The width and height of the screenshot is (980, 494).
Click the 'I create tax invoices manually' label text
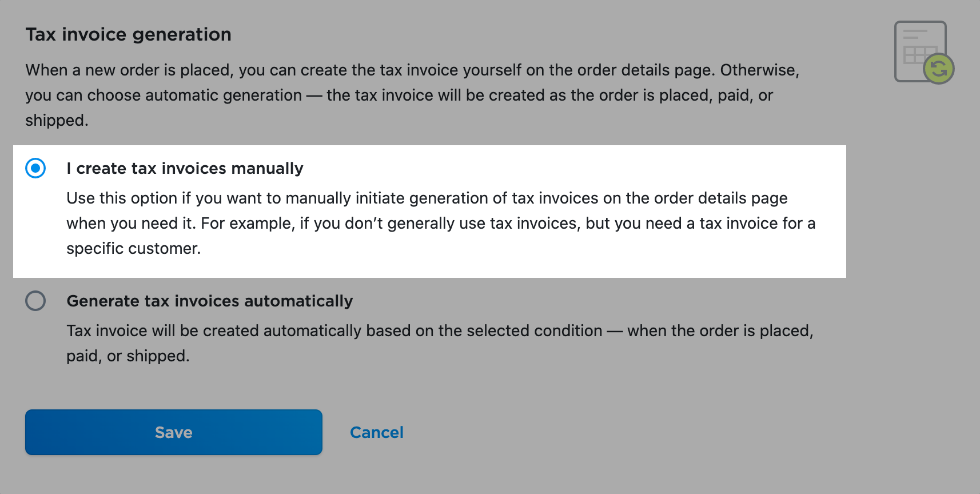tap(185, 168)
